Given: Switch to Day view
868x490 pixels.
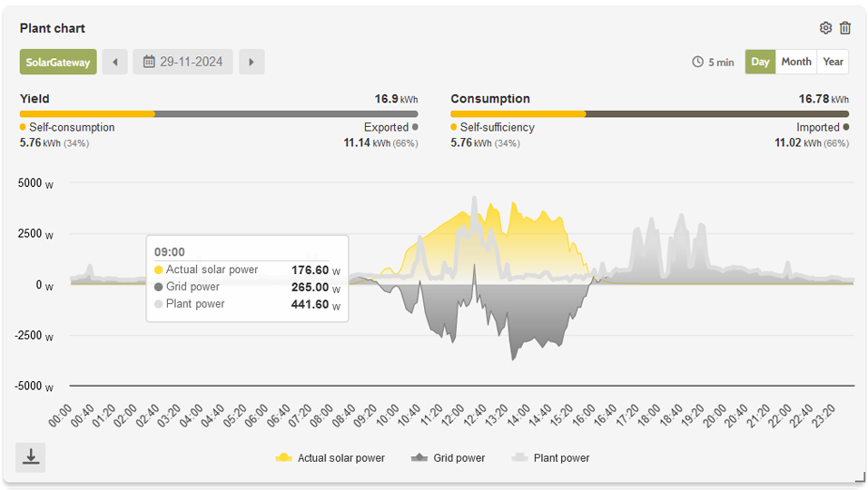Looking at the screenshot, I should 760,62.
